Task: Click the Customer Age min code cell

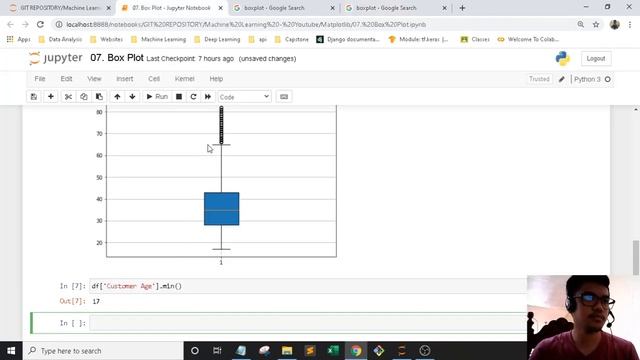Action: coord(308,286)
